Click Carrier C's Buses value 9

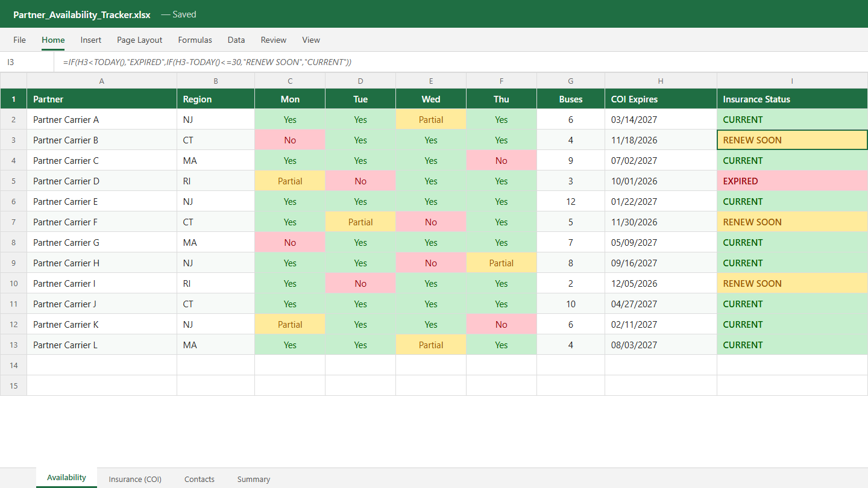tap(571, 160)
